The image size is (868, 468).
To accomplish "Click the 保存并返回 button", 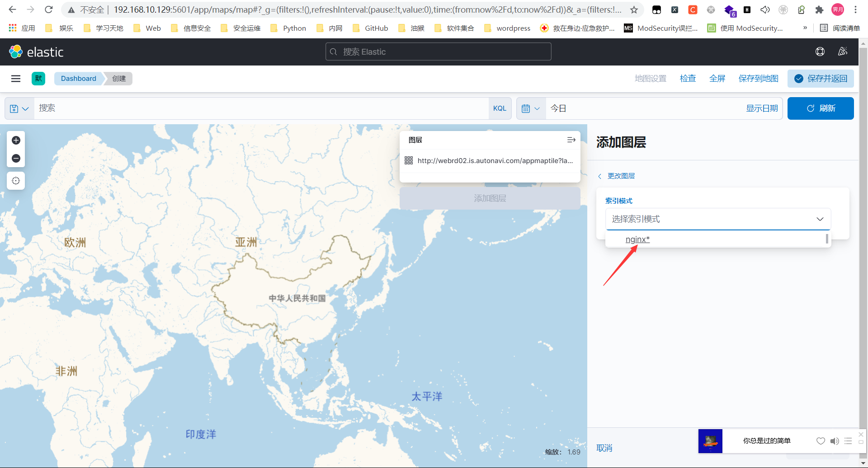I will (821, 78).
